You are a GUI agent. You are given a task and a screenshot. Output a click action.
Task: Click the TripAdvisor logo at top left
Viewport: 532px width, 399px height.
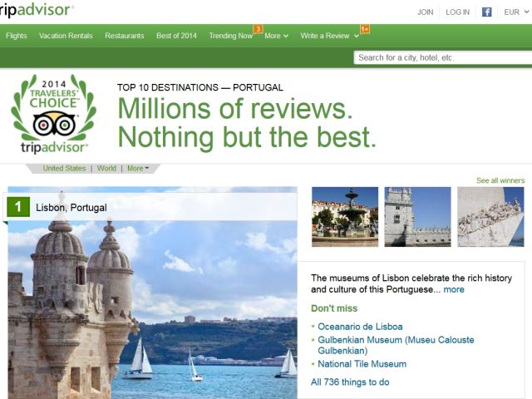click(x=37, y=10)
